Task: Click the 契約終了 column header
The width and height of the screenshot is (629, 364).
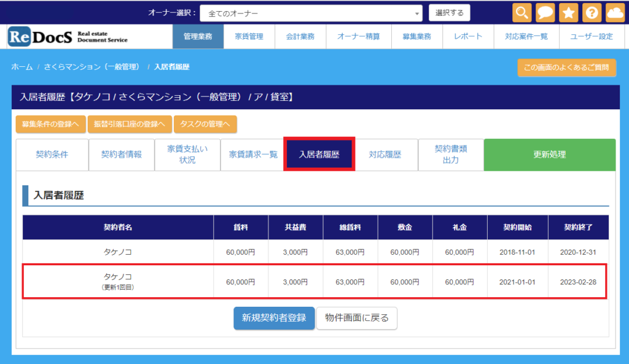Action: click(578, 227)
